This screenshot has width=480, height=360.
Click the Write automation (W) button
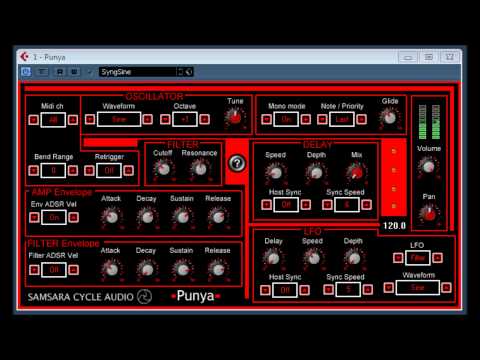tap(74, 72)
